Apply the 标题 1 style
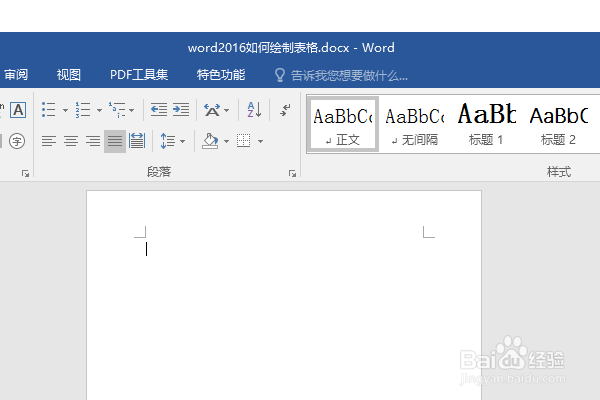This screenshot has height=400, width=600. pyautogui.click(x=486, y=124)
